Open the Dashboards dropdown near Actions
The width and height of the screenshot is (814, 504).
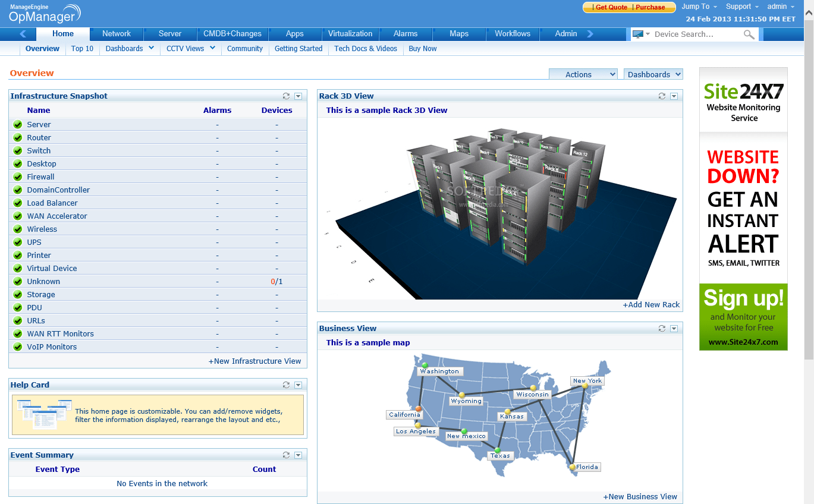pyautogui.click(x=653, y=74)
